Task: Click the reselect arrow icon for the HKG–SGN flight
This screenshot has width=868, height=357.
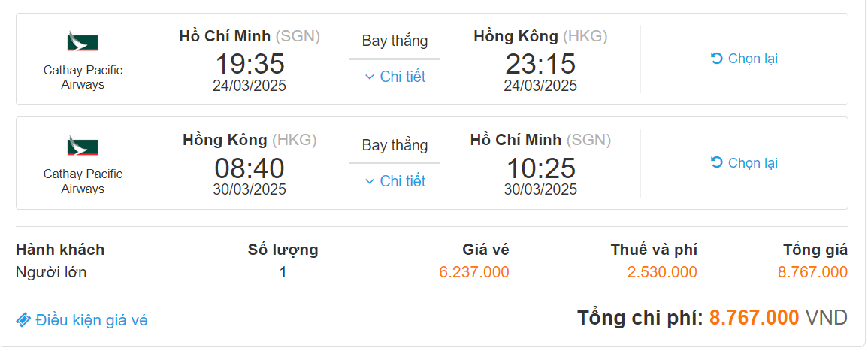Action: (x=717, y=163)
